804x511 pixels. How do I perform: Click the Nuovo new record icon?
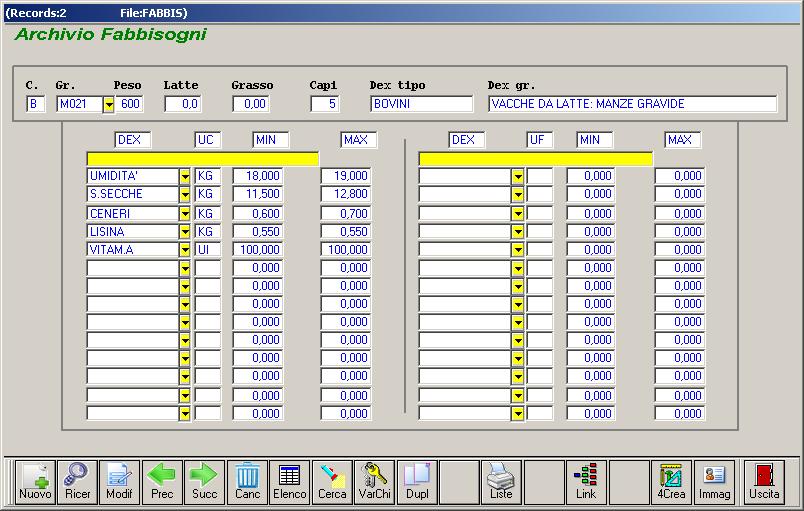point(35,482)
